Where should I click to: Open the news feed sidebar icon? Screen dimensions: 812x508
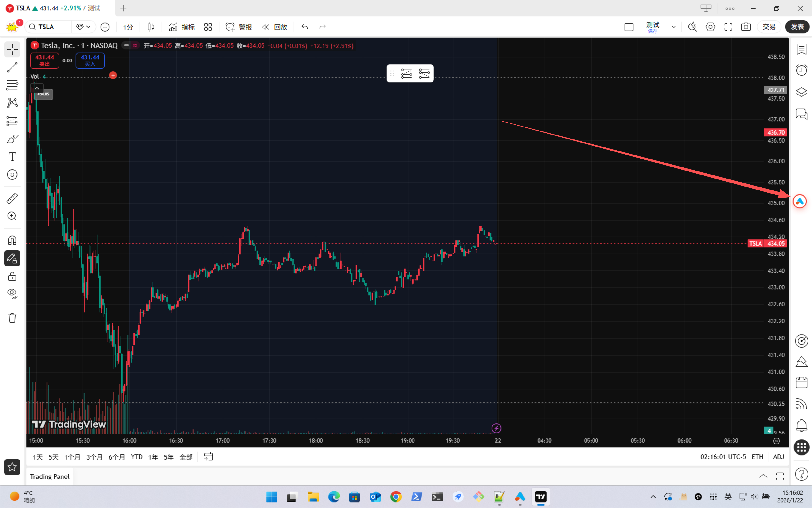[x=802, y=404]
